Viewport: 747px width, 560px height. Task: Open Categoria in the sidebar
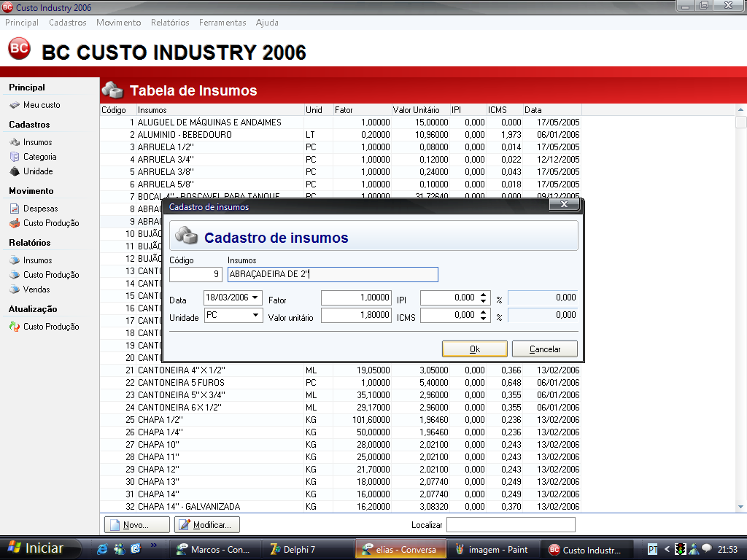tap(39, 157)
